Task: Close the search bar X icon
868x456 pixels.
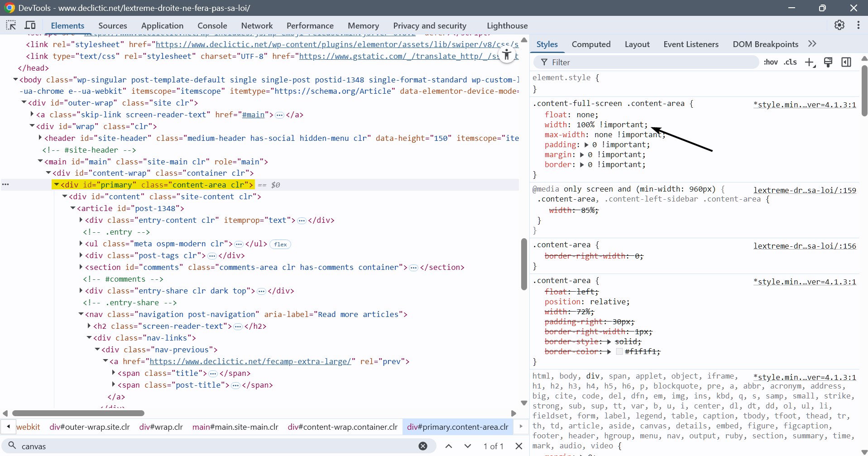Action: [x=519, y=446]
